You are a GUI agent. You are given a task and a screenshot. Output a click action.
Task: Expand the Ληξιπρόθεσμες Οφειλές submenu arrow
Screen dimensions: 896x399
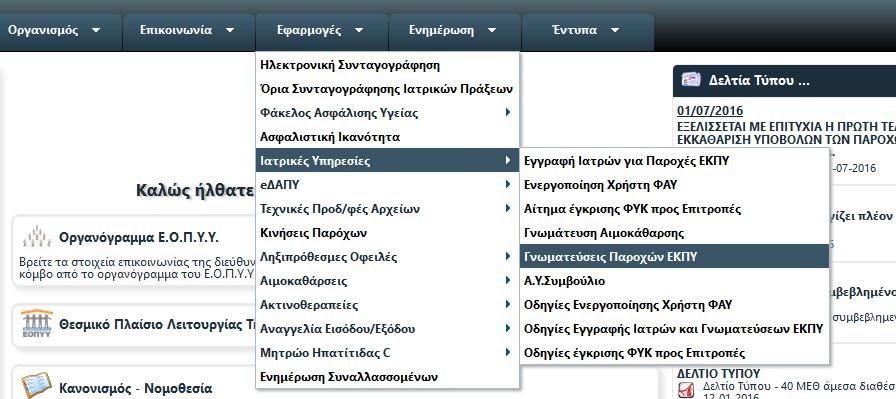coord(507,257)
